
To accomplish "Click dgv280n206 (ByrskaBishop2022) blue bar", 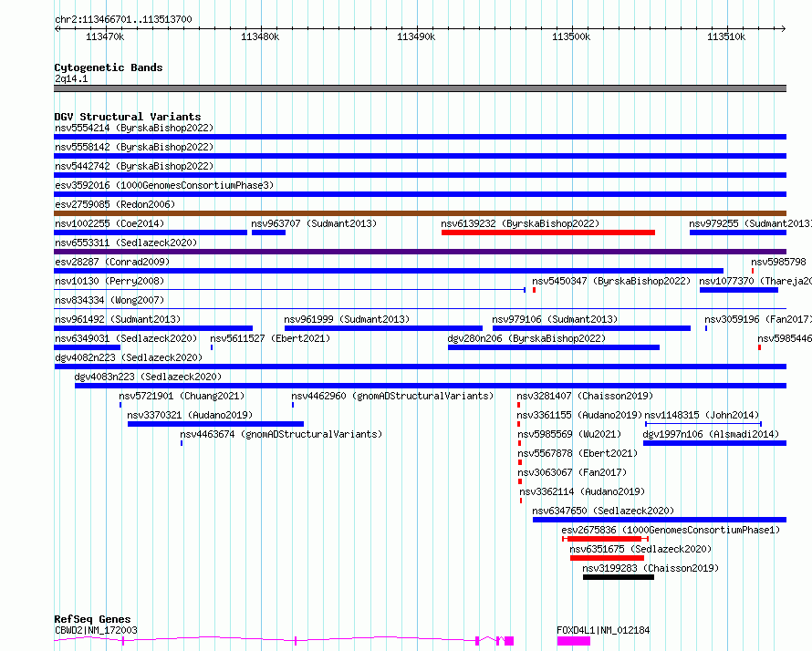I will click(x=554, y=347).
